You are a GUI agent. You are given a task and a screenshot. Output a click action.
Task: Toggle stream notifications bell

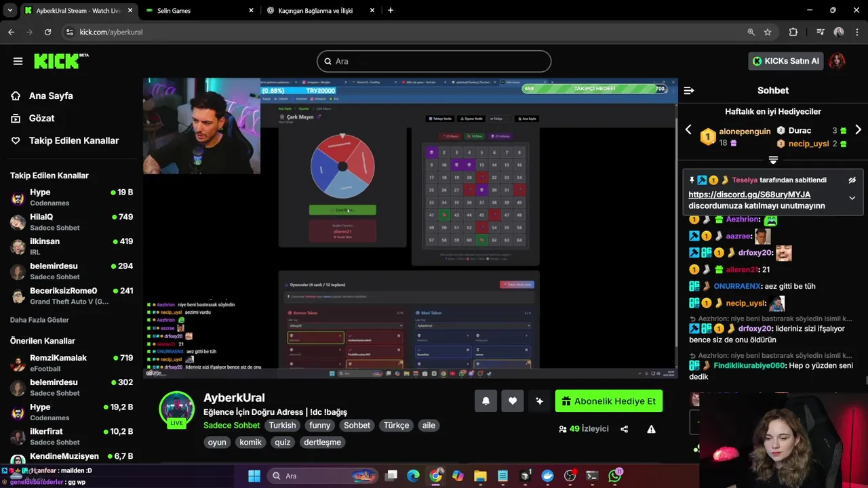[486, 401]
